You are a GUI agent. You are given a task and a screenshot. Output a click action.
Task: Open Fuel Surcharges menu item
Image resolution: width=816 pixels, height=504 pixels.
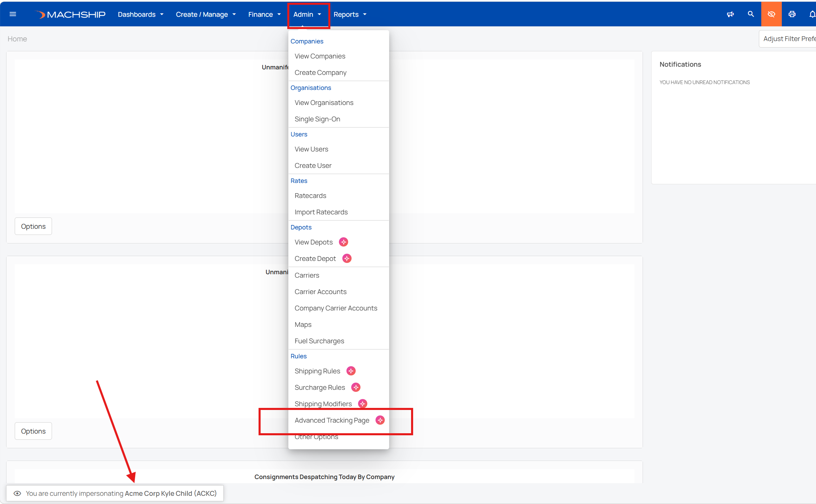(339, 341)
